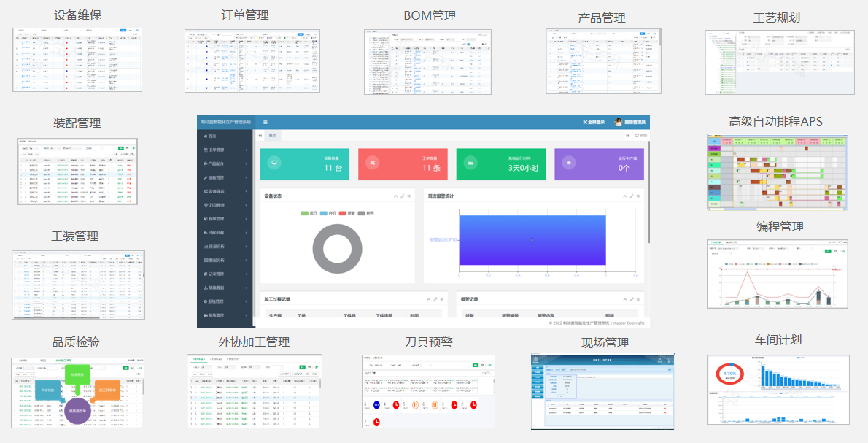This screenshot has width=868, height=443.
Task: Click the wrench icon in 设备状态 panel
Action: pyautogui.click(x=402, y=196)
